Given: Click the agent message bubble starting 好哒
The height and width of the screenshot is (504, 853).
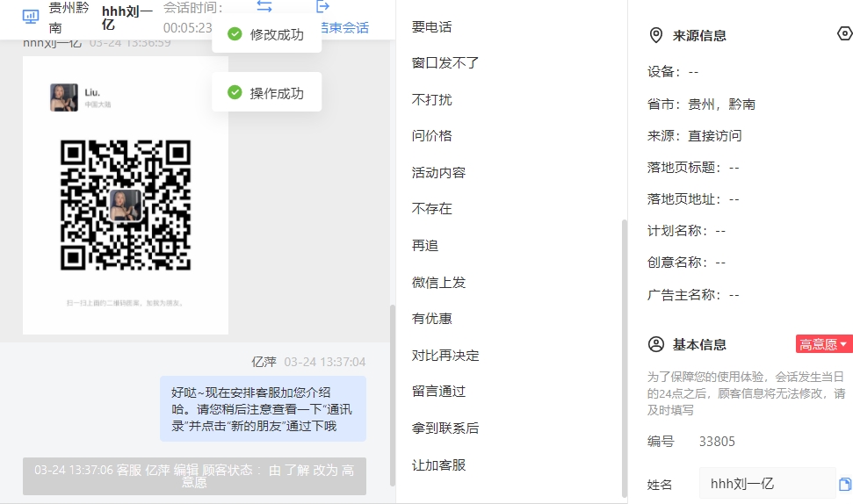Looking at the screenshot, I should pyautogui.click(x=263, y=409).
